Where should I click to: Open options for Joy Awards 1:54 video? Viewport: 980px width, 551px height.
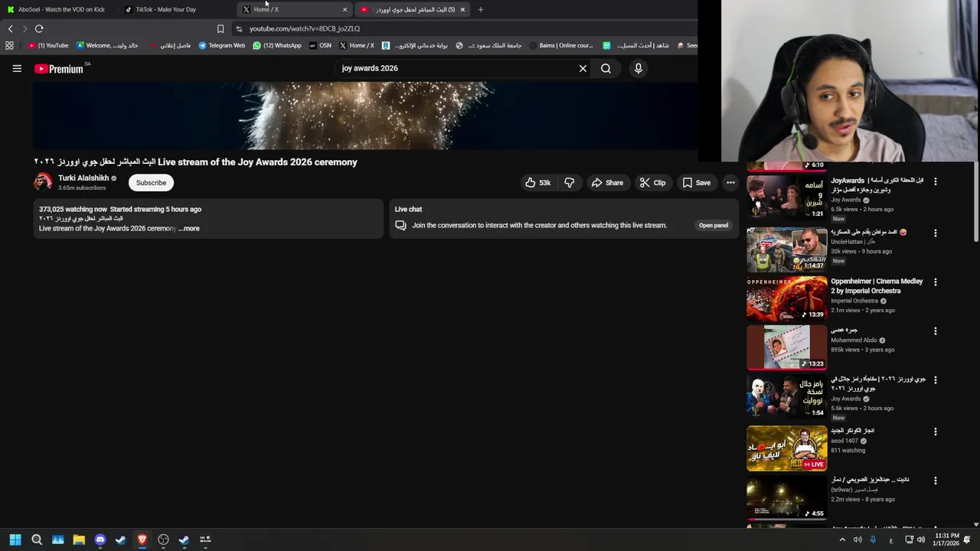coord(935,380)
